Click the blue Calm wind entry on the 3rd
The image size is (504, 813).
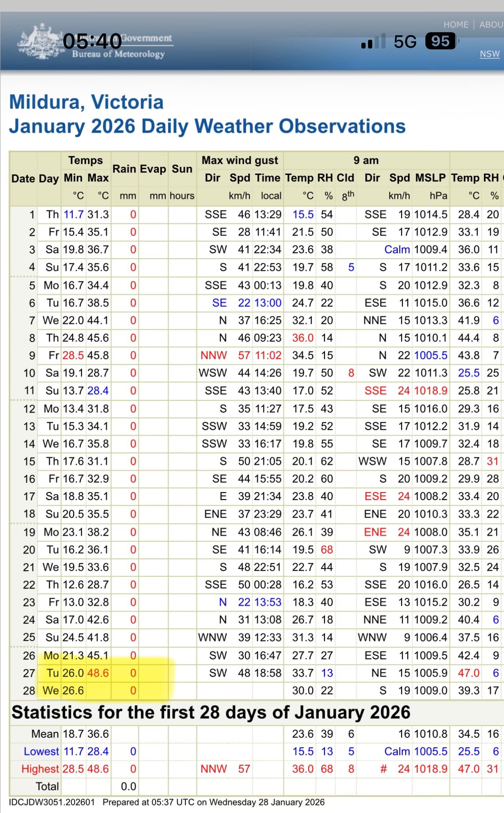[x=397, y=249]
